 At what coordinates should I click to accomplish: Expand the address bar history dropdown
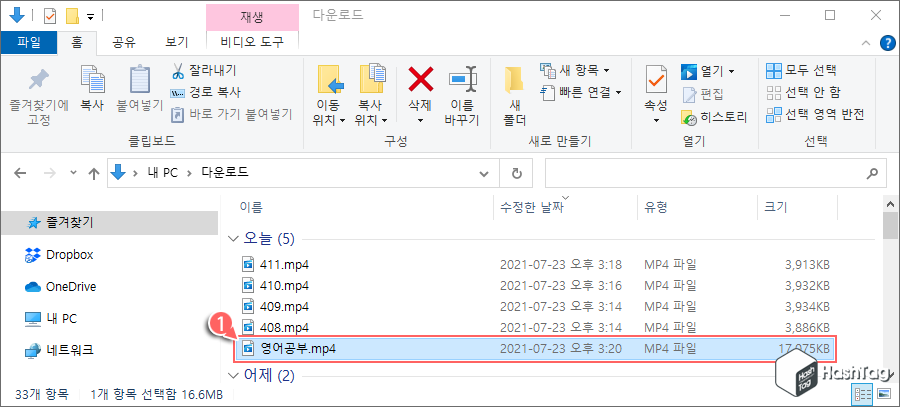coord(485,173)
